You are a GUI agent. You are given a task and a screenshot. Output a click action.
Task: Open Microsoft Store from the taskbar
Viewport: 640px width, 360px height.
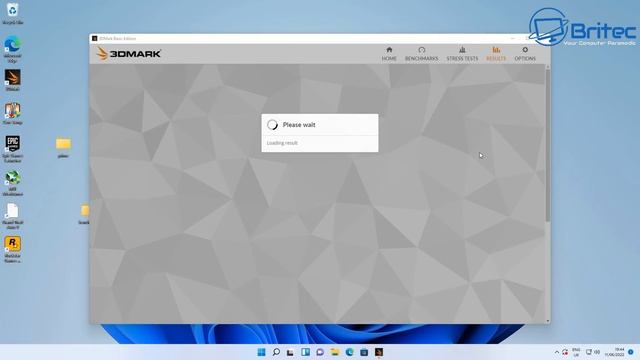coord(364,352)
